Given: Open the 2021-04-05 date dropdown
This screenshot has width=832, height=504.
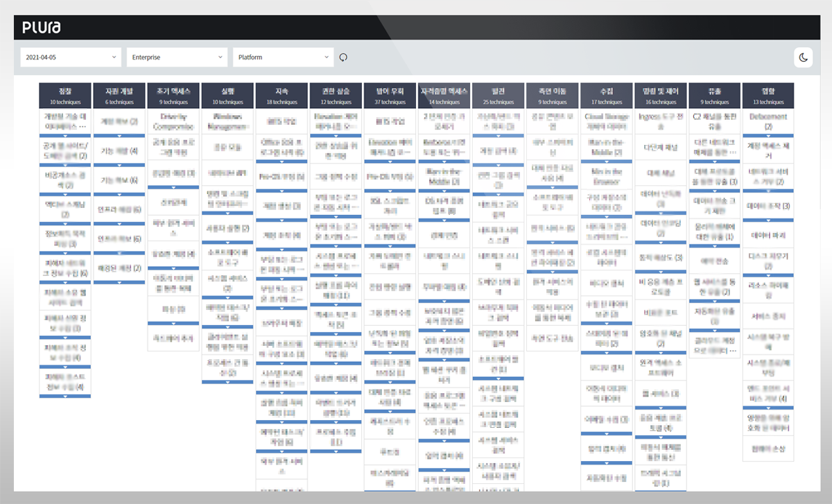Looking at the screenshot, I should click(x=71, y=57).
